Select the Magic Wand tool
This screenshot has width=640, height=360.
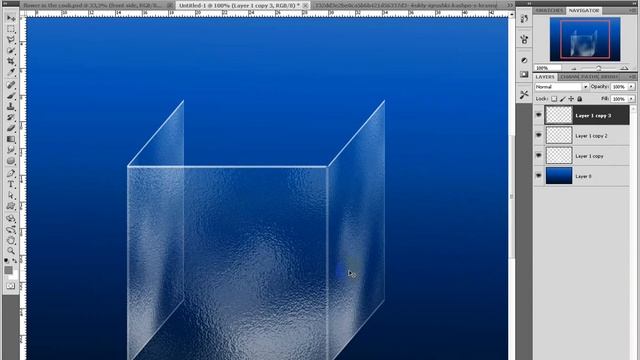click(x=11, y=51)
